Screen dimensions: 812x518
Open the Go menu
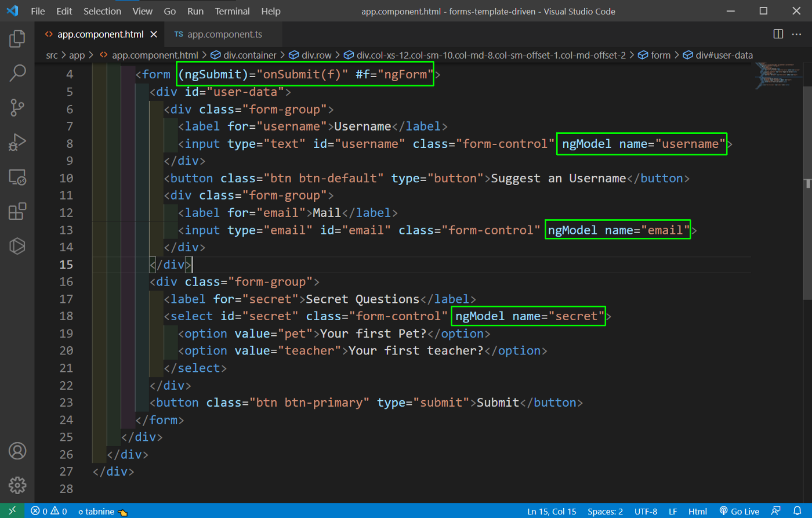point(170,11)
